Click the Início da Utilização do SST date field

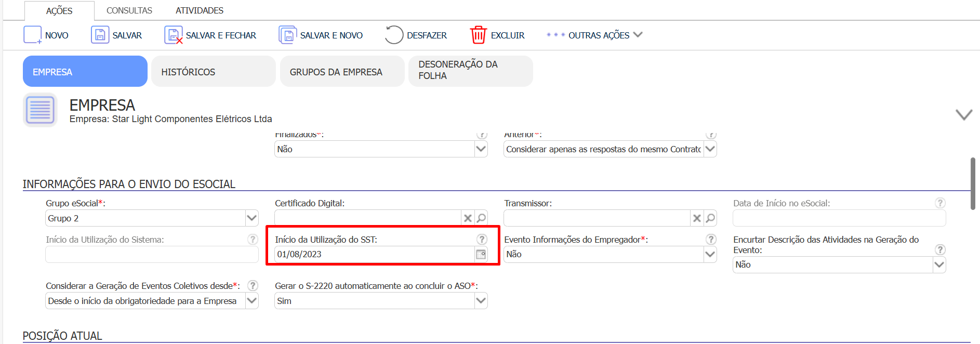[x=374, y=254]
